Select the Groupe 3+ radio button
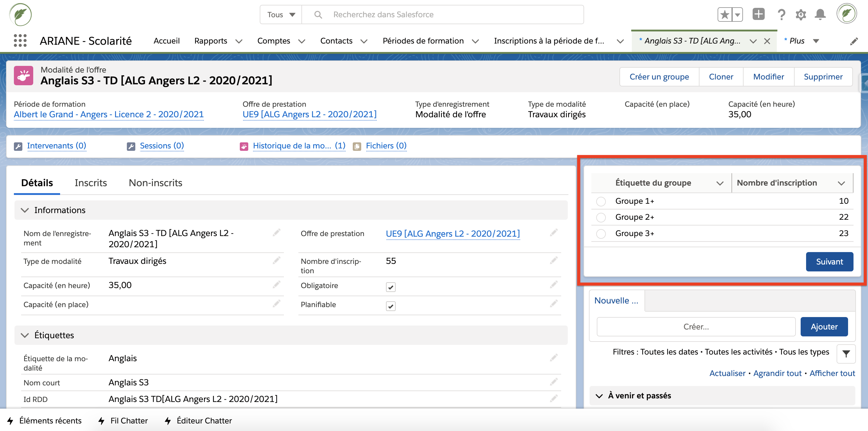 pos(601,234)
